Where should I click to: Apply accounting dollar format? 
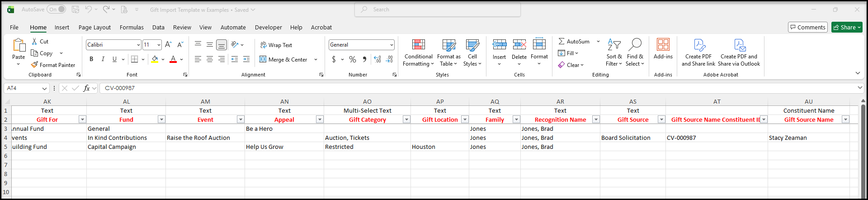pyautogui.click(x=334, y=59)
